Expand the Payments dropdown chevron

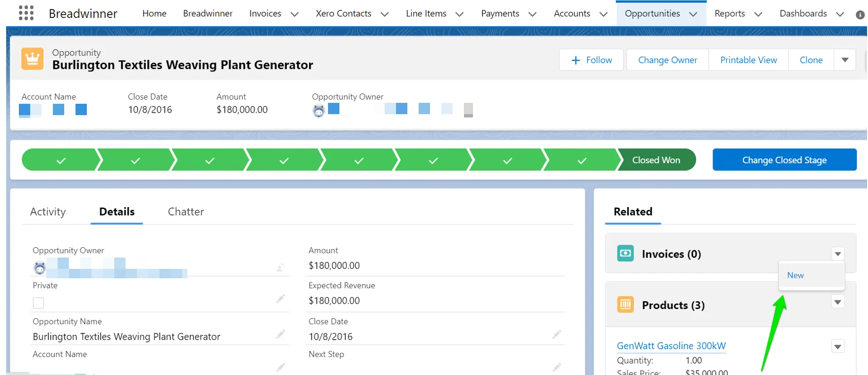[x=532, y=14]
